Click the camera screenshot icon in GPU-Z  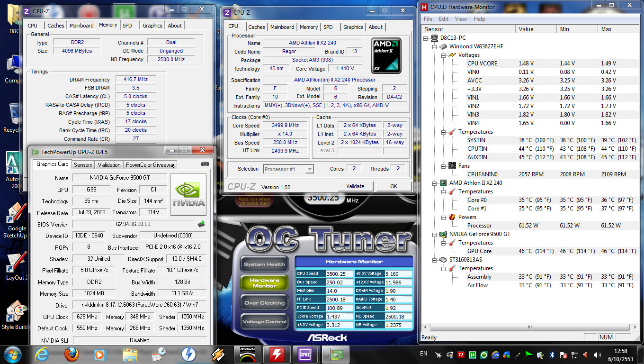[205, 164]
